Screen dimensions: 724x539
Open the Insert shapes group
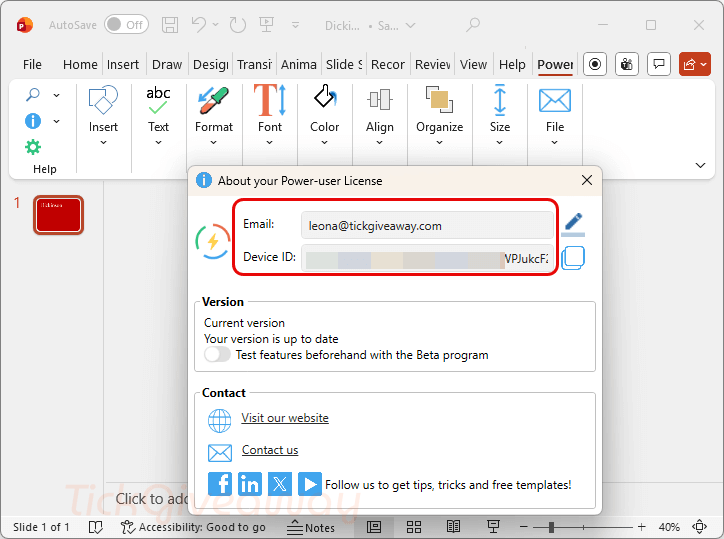[103, 115]
